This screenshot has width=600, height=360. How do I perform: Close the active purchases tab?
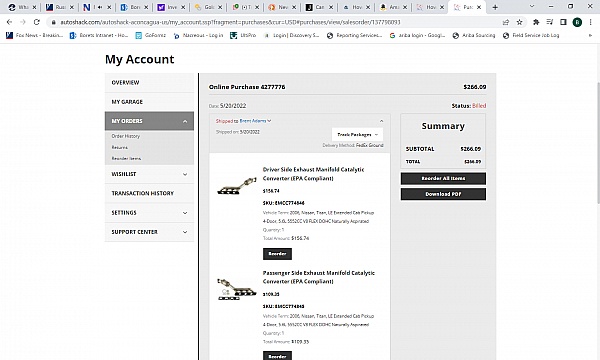pyautogui.click(x=479, y=7)
